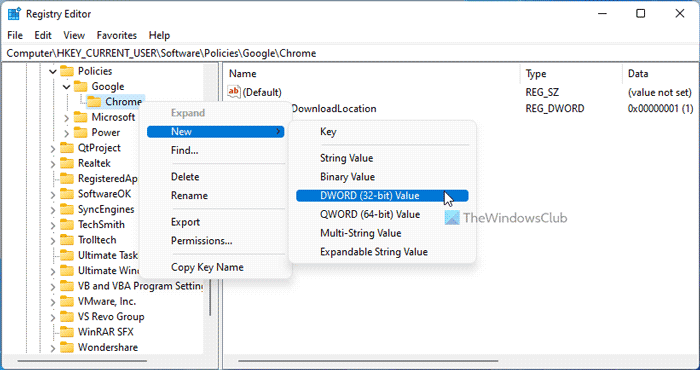This screenshot has width=700, height=370.
Task: Click the registry path address bar
Action: tap(350, 54)
